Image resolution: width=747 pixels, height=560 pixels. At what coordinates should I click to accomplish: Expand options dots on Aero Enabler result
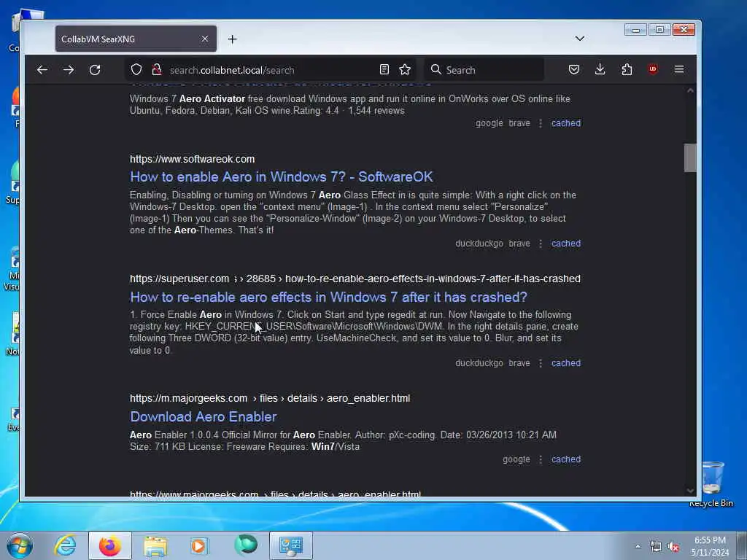pos(541,459)
